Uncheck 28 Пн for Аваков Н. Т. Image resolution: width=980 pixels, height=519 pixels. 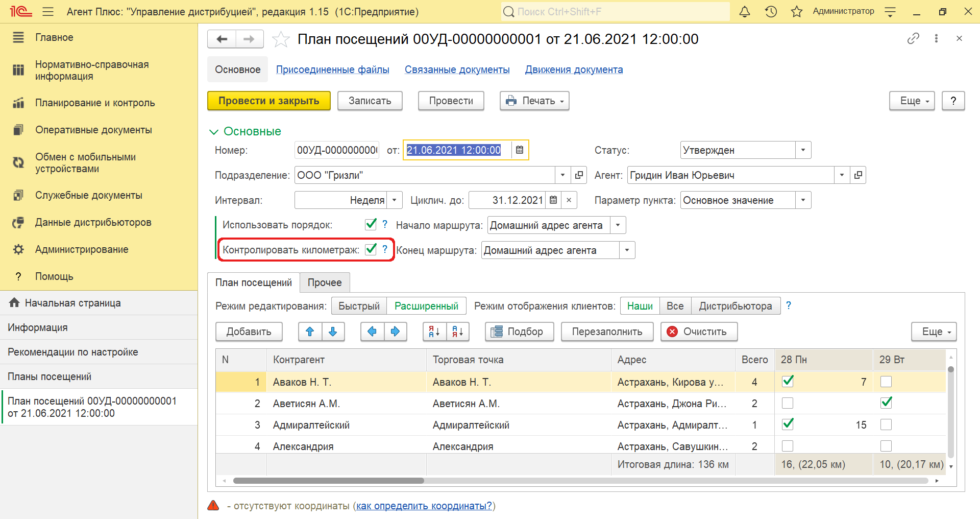(788, 381)
